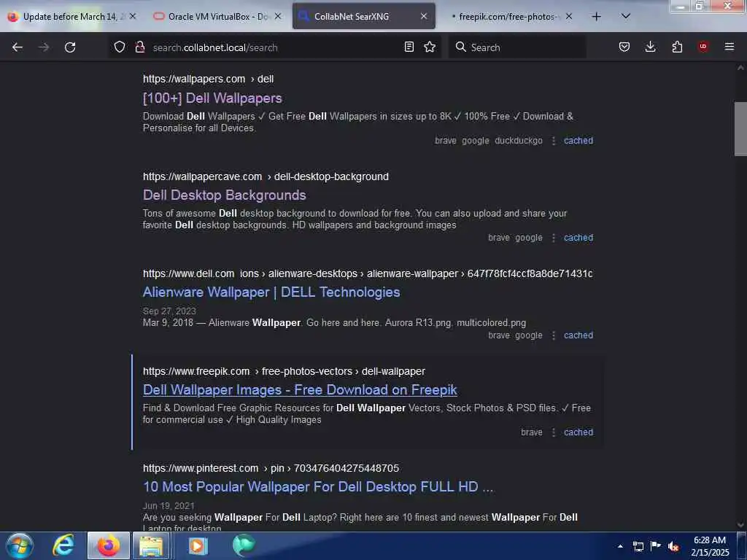747x560 pixels.
Task: Open Action Center flag icon
Action: [x=656, y=545]
